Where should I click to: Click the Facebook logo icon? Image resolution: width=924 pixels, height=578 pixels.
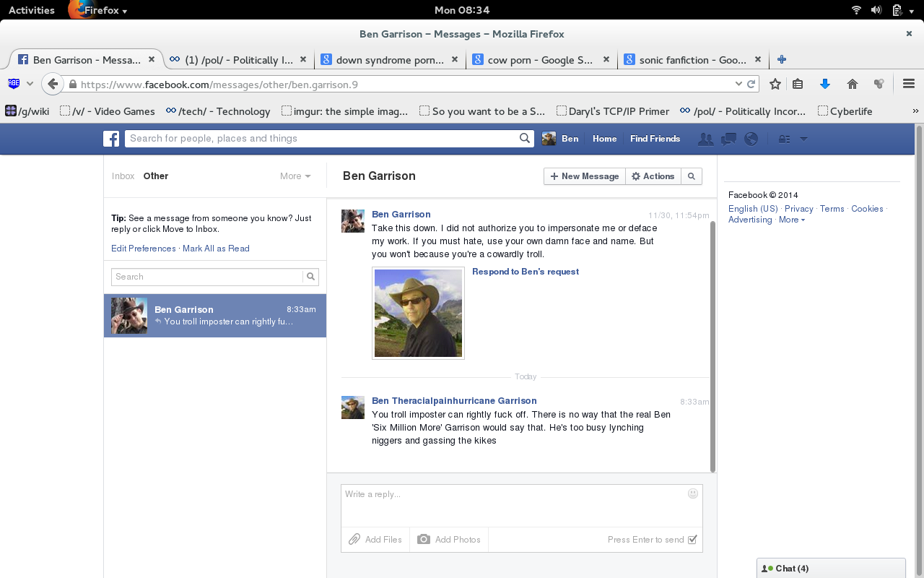[111, 139]
